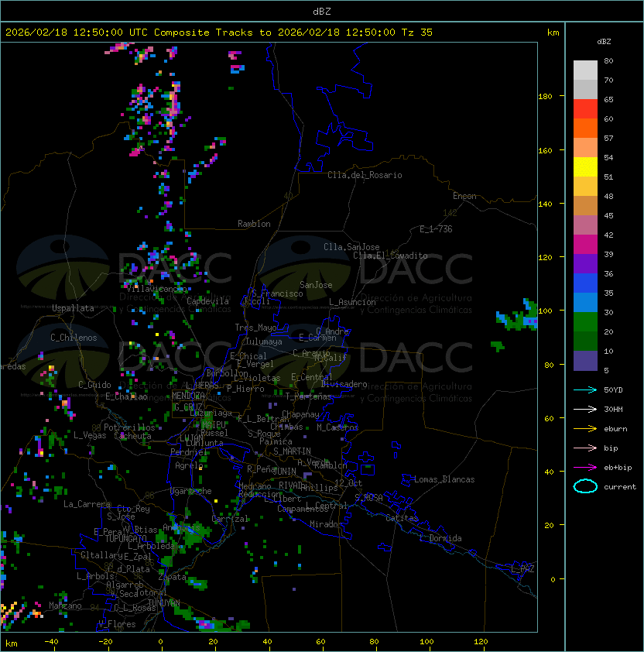This screenshot has width=644, height=652.
Task: Click the -40 km tick on bottom axis
Action: click(x=51, y=642)
